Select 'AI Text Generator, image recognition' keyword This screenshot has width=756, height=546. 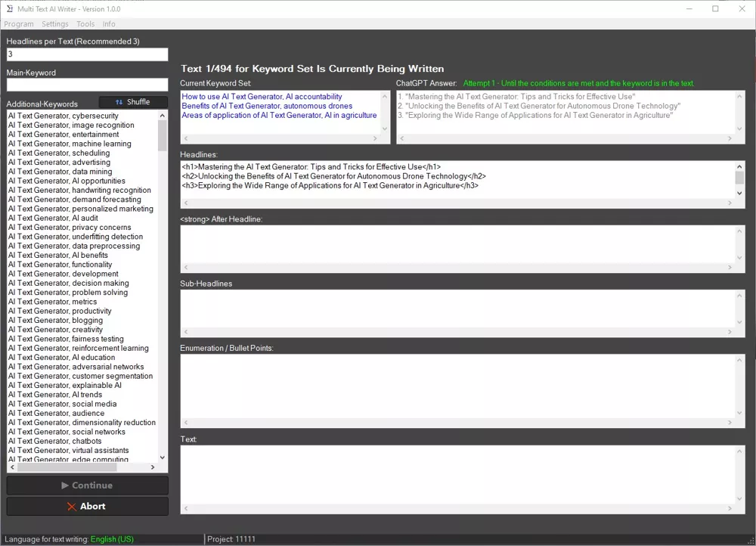(71, 125)
